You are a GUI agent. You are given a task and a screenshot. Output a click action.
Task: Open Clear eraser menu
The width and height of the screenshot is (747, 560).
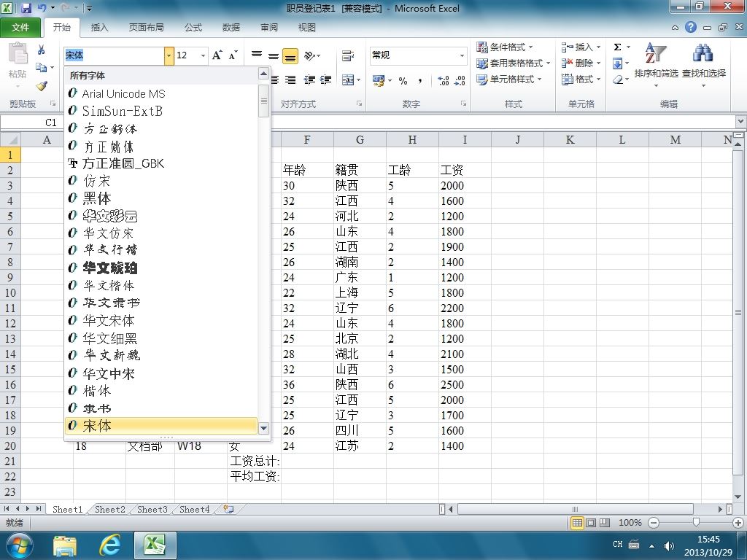(x=620, y=79)
